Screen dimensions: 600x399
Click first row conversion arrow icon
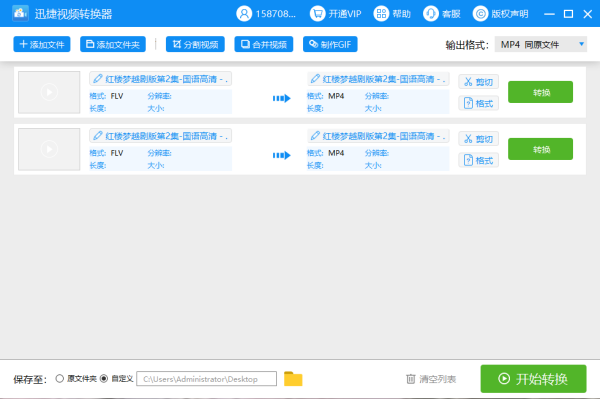[282, 98]
